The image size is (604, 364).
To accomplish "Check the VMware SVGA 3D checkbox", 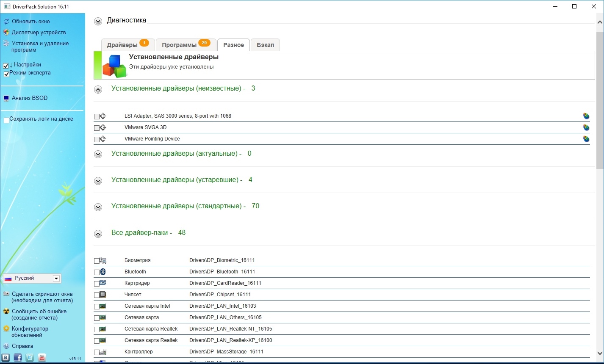I will pos(97,128).
